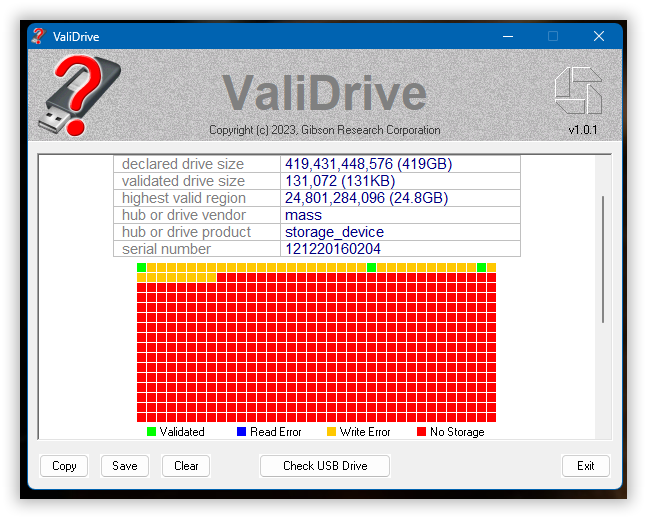
Task: Click the green Validated legend swatch
Action: click(151, 432)
